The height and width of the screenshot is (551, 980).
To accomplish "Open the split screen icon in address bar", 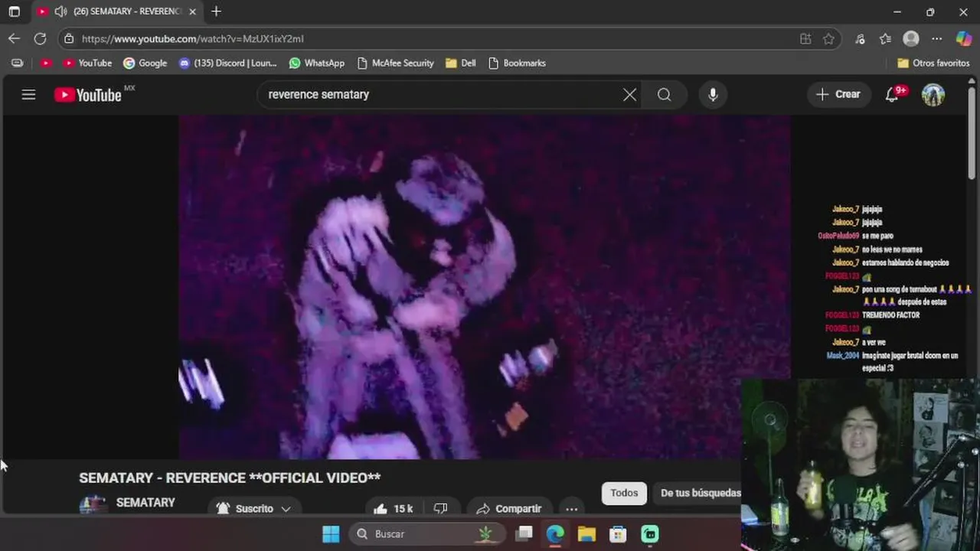I will pyautogui.click(x=805, y=39).
